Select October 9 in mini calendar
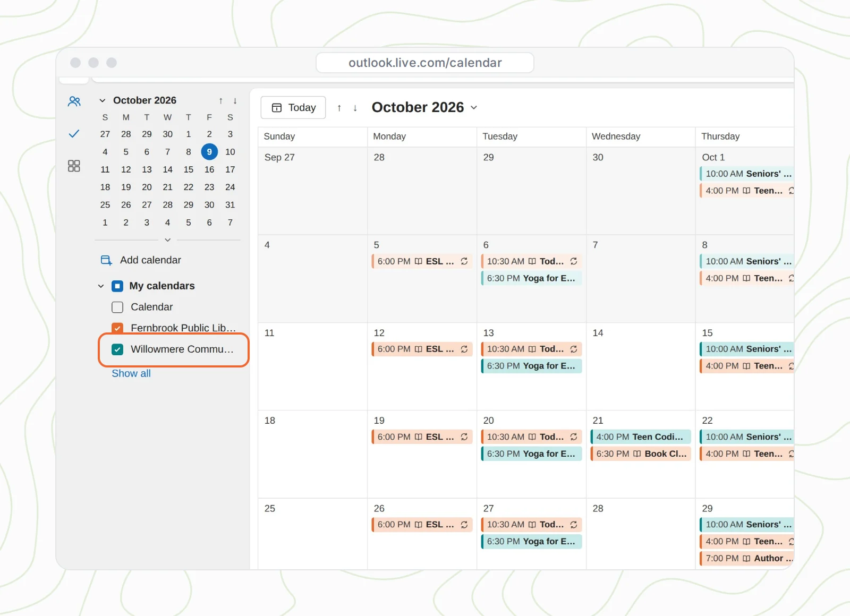 tap(209, 152)
